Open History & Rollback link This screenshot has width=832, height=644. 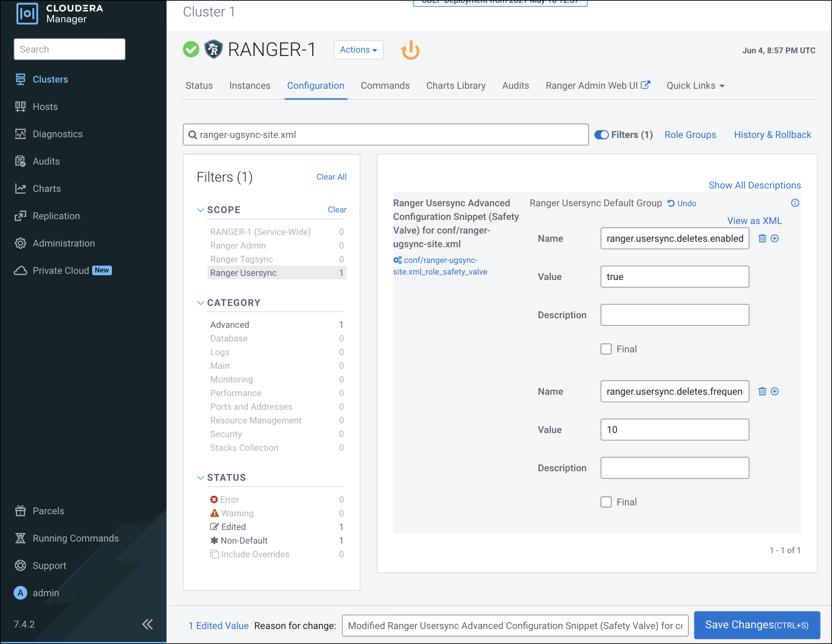[x=772, y=135]
